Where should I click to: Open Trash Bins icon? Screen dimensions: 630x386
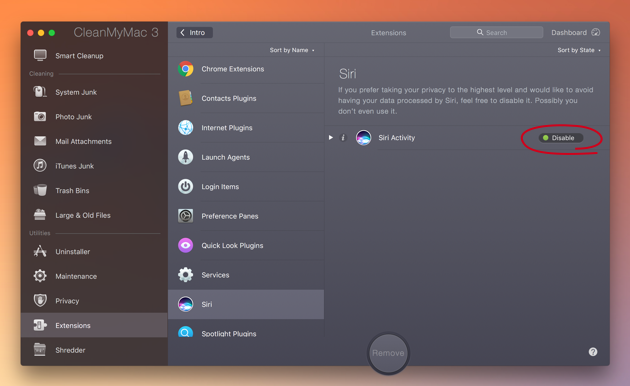coord(40,190)
